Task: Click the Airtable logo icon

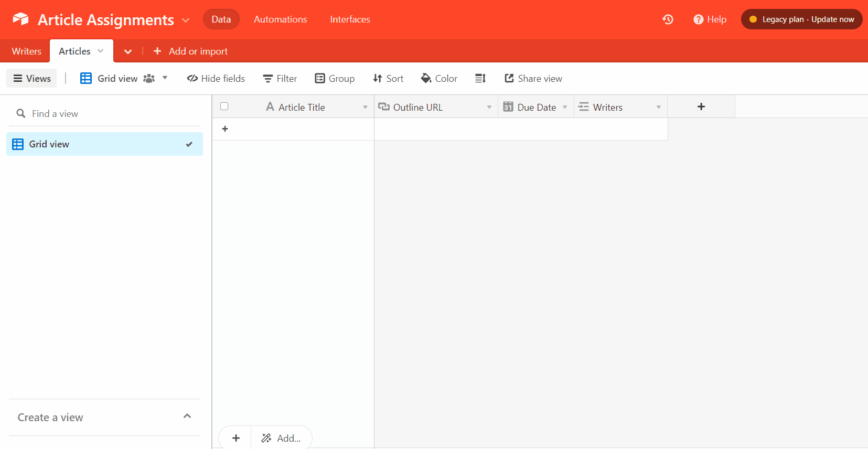Action: [20, 19]
